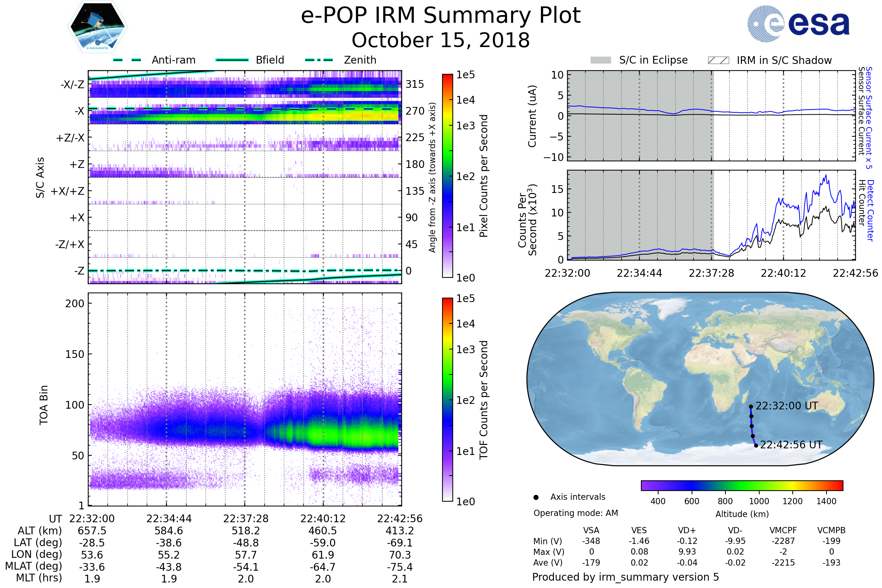Click the gray S/C in Eclipse legend patch
Image resolution: width=882 pixels, height=588 pixels.
click(600, 60)
